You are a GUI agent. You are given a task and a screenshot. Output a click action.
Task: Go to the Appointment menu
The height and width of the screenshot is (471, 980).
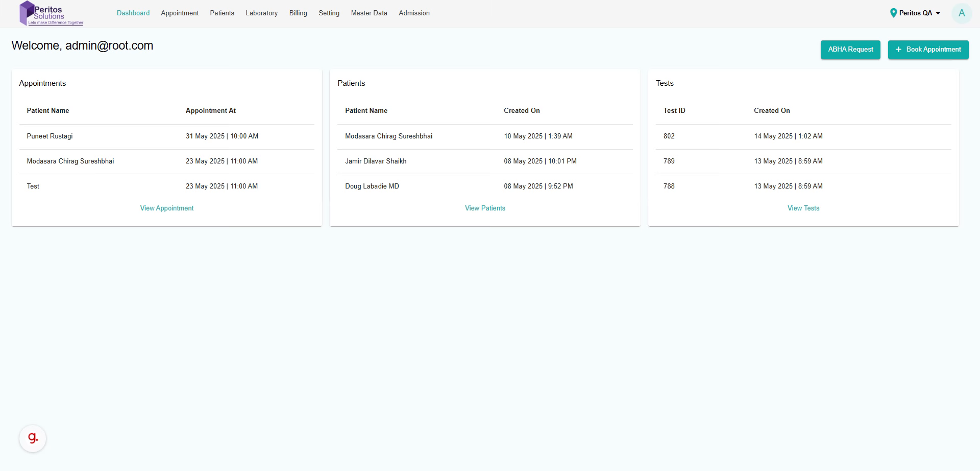point(180,13)
